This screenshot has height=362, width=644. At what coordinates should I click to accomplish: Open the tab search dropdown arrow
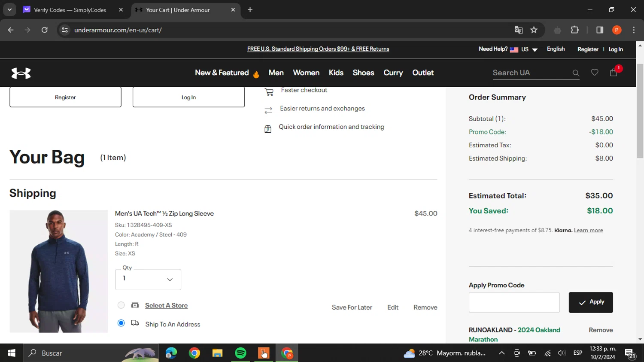(x=9, y=10)
